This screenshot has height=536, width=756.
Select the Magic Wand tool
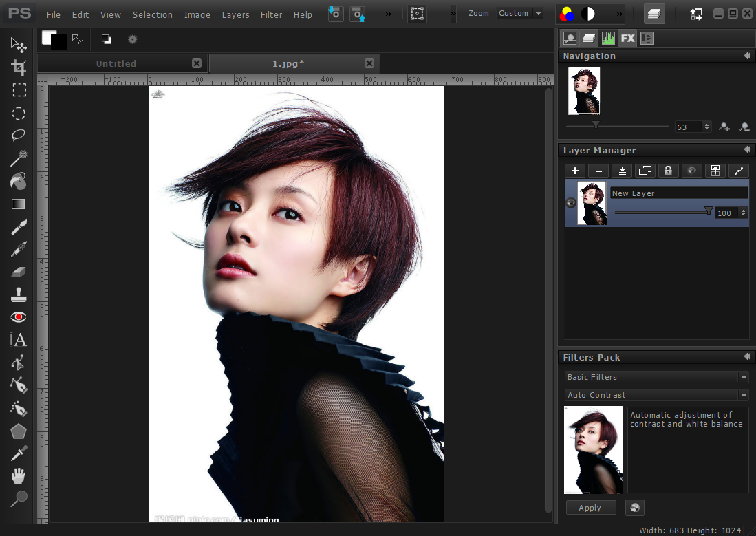coord(19,158)
